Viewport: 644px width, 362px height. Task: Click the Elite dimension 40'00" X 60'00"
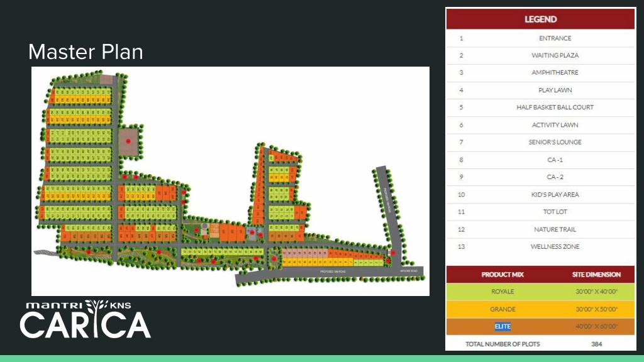coord(596,327)
